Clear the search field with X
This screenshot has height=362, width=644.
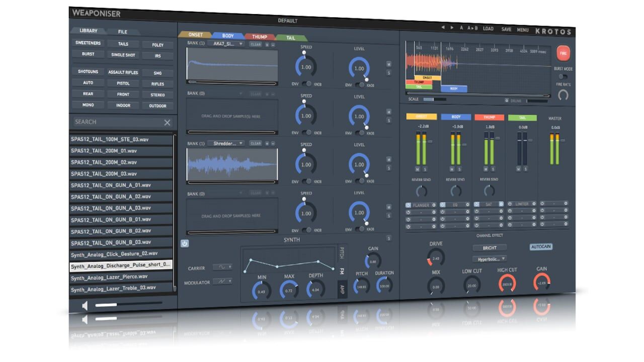167,122
